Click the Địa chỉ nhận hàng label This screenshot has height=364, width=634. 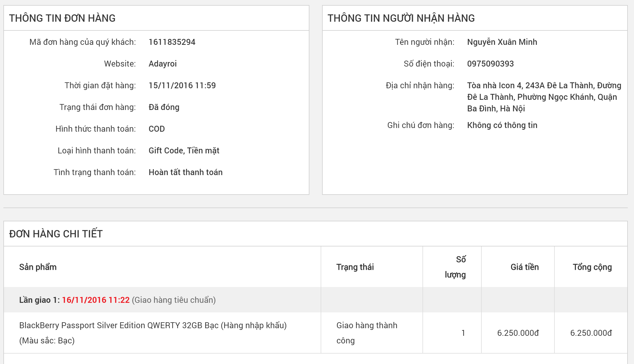tap(420, 85)
